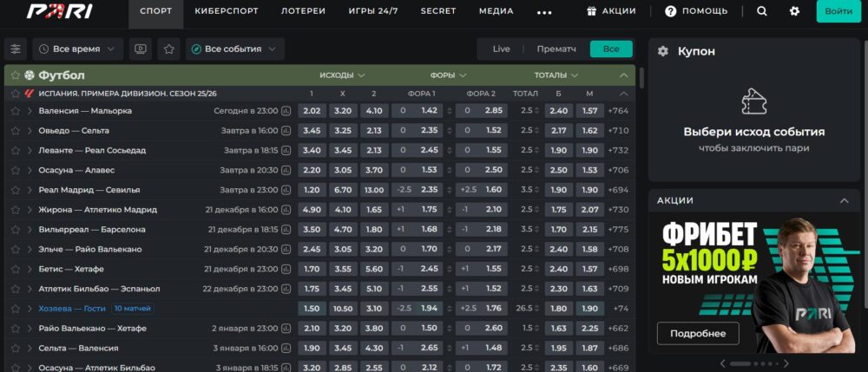868x372 pixels.
Task: Open the Лотереи tab
Action: pos(303,11)
